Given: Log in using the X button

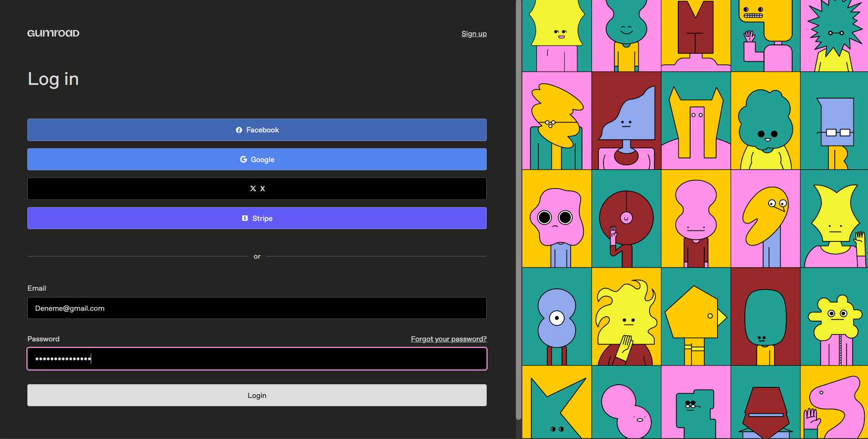Looking at the screenshot, I should 257,188.
